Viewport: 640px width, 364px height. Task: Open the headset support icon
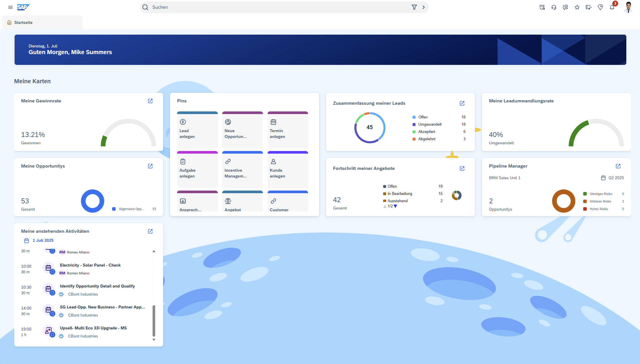pyautogui.click(x=554, y=7)
